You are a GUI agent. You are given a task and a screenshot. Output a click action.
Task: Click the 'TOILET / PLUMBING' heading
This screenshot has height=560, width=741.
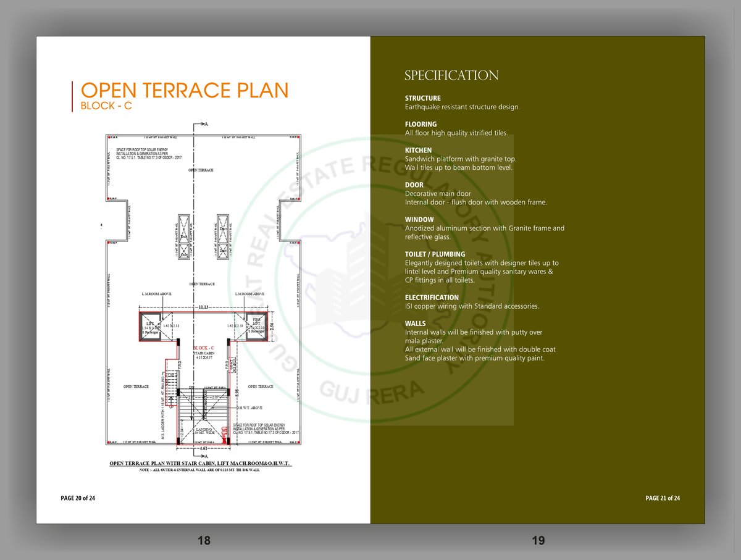pos(435,254)
